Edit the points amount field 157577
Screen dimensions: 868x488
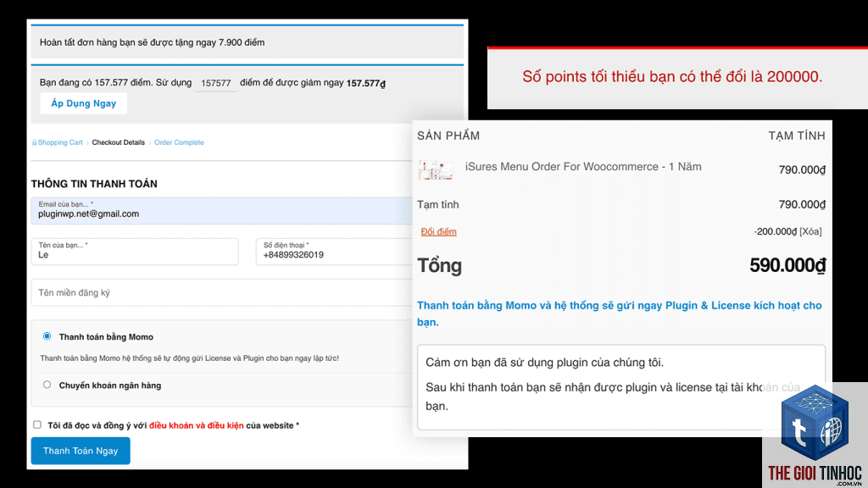tap(216, 83)
